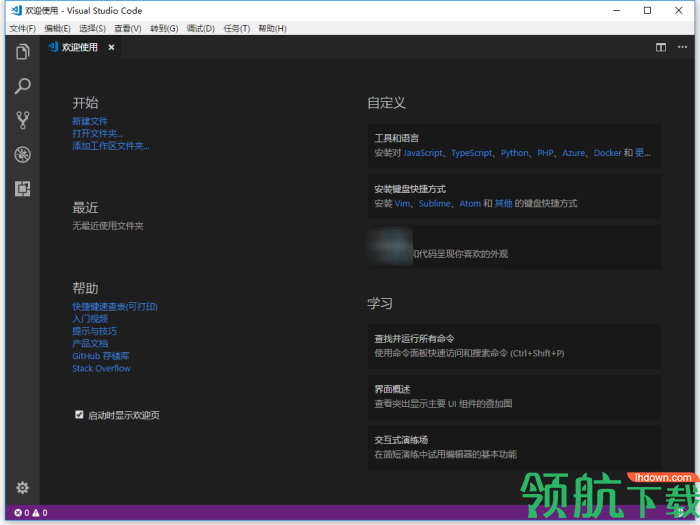This screenshot has width=700, height=525.
Task: Click the 无最近使用文件夹 text
Action: [x=108, y=226]
